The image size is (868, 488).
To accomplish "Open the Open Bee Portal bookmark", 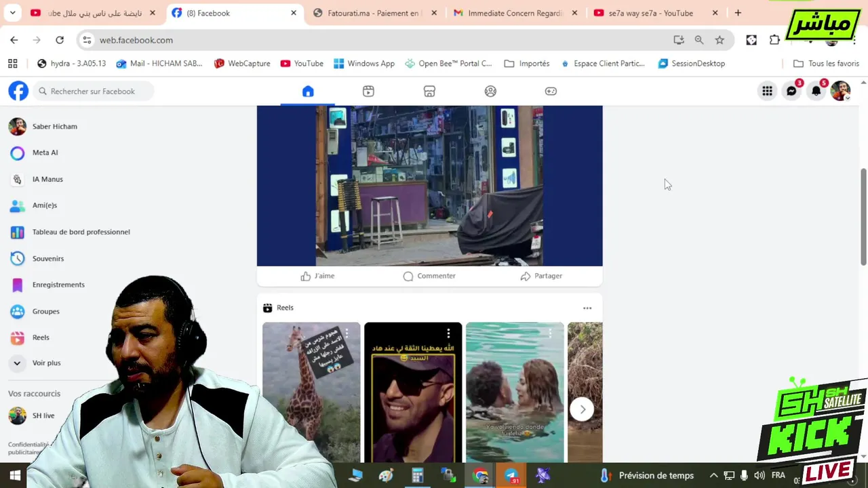I will point(448,63).
